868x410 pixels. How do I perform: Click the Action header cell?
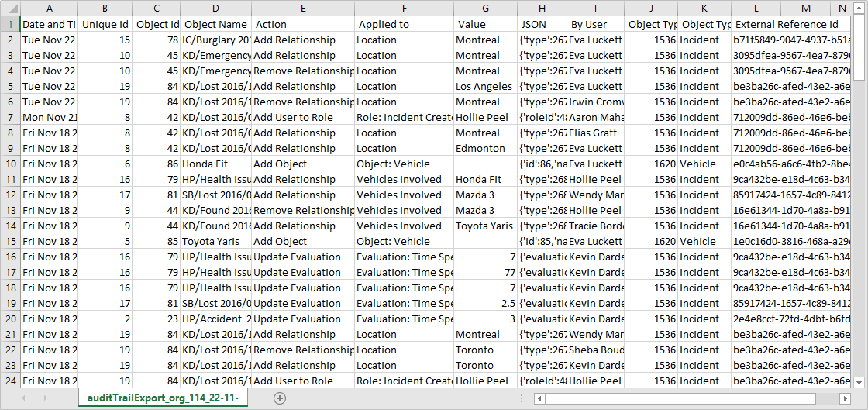tap(302, 24)
